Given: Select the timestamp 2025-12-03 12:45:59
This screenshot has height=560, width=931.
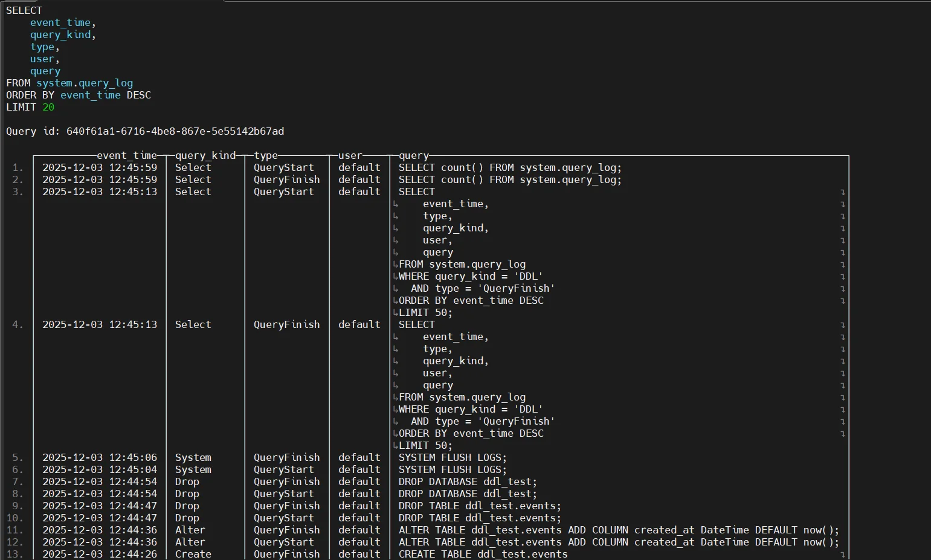Looking at the screenshot, I should (100, 167).
